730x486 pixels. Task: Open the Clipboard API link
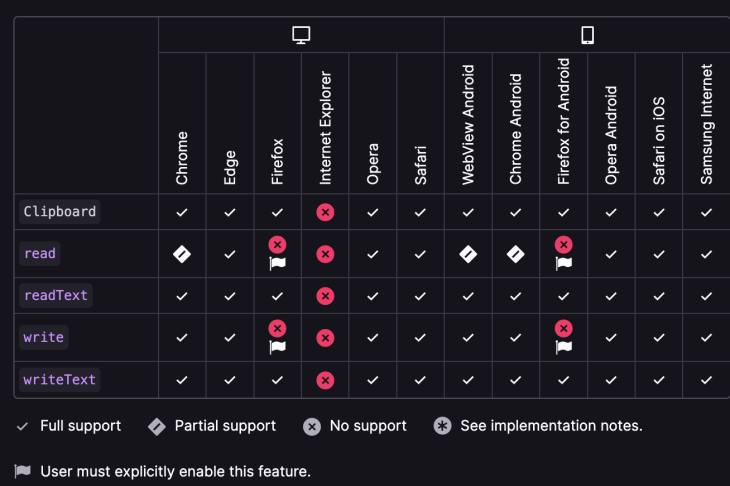[60, 212]
